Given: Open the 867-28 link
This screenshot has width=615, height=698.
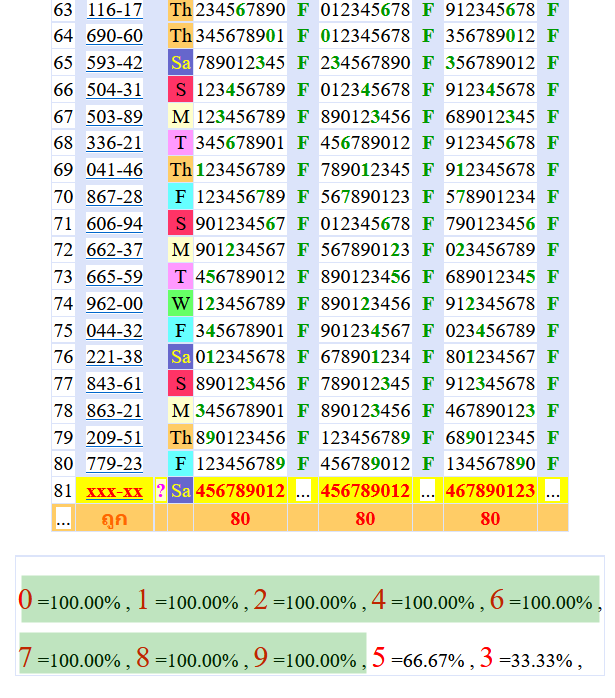Looking at the screenshot, I should tap(114, 196).
